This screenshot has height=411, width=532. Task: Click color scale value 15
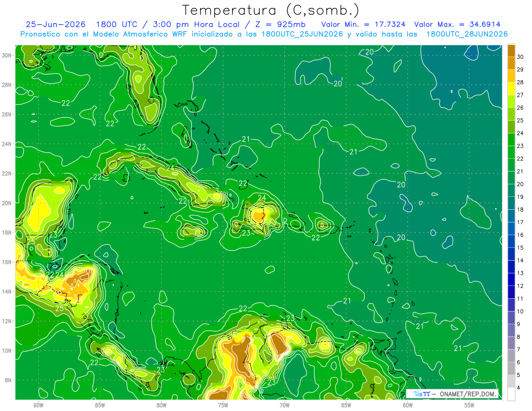pos(520,248)
